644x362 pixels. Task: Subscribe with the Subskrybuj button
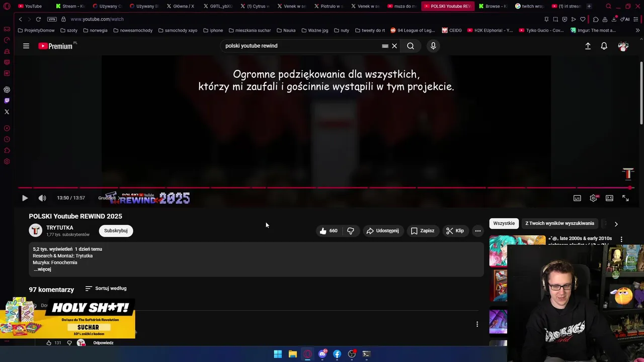coord(116,231)
